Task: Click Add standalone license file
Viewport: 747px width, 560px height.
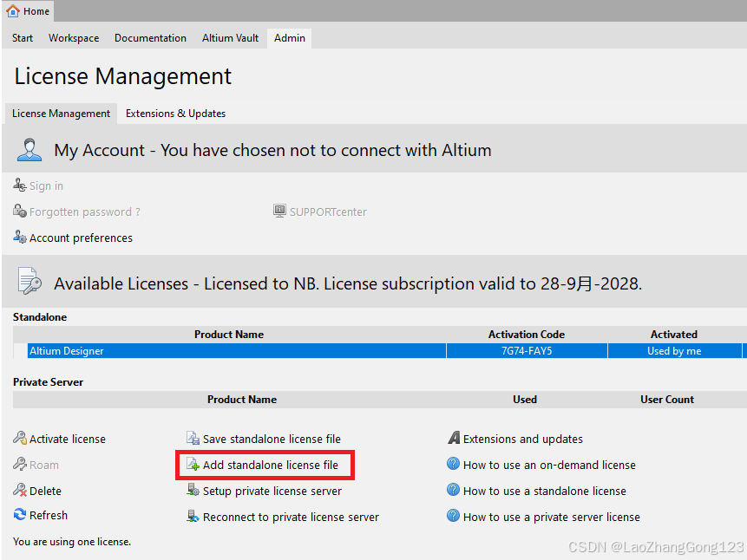Action: coord(271,465)
